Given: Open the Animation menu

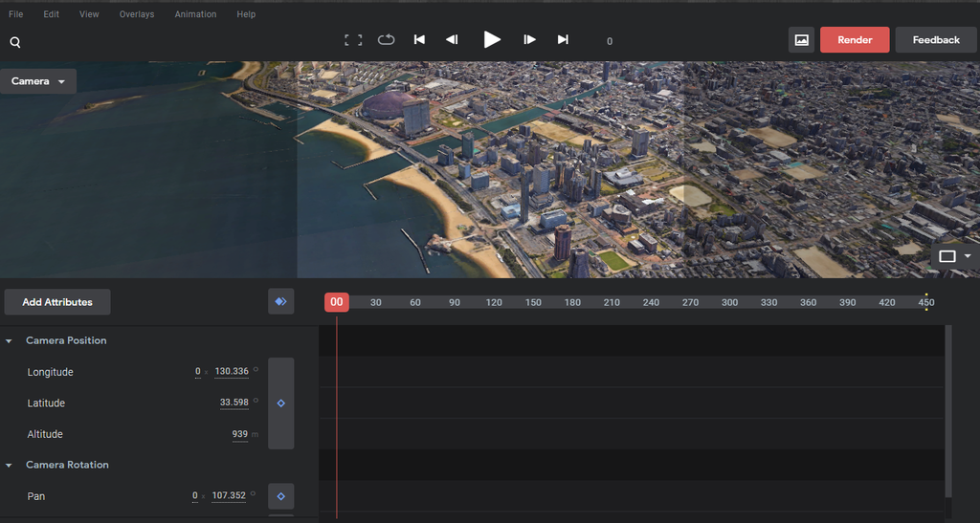Looking at the screenshot, I should 195,14.
